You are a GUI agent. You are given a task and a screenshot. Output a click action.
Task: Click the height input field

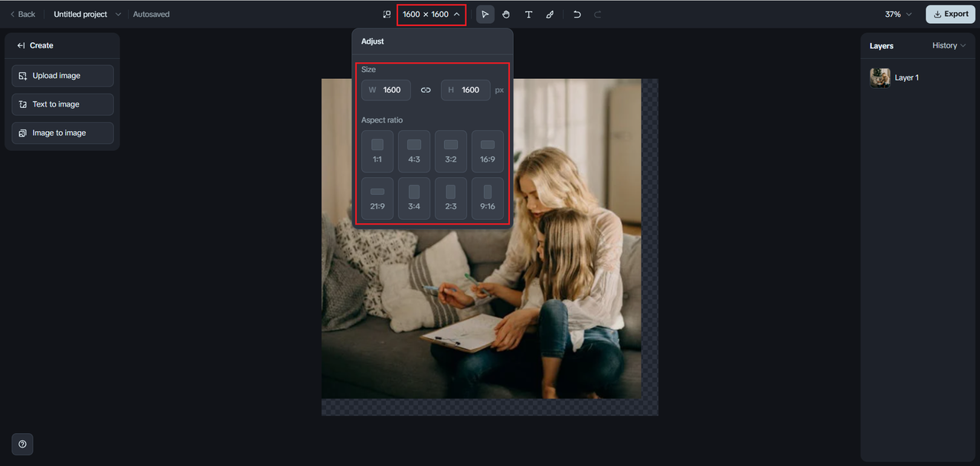pos(465,90)
